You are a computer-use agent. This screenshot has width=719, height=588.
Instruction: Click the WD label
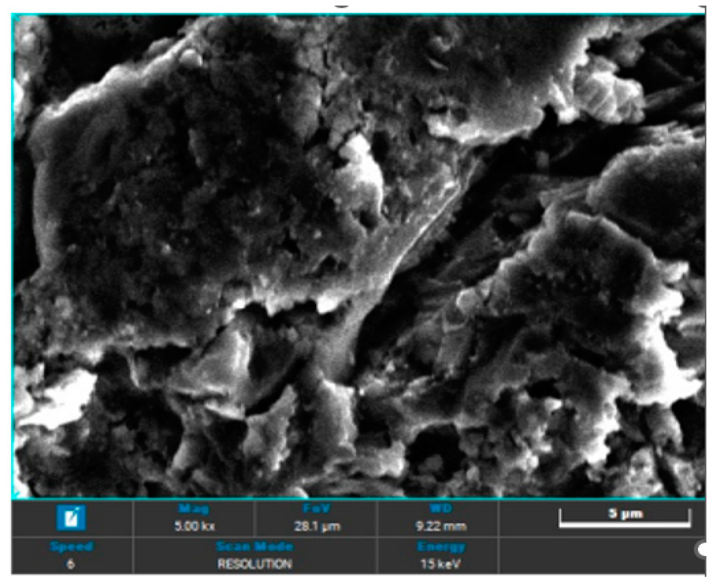click(x=441, y=509)
